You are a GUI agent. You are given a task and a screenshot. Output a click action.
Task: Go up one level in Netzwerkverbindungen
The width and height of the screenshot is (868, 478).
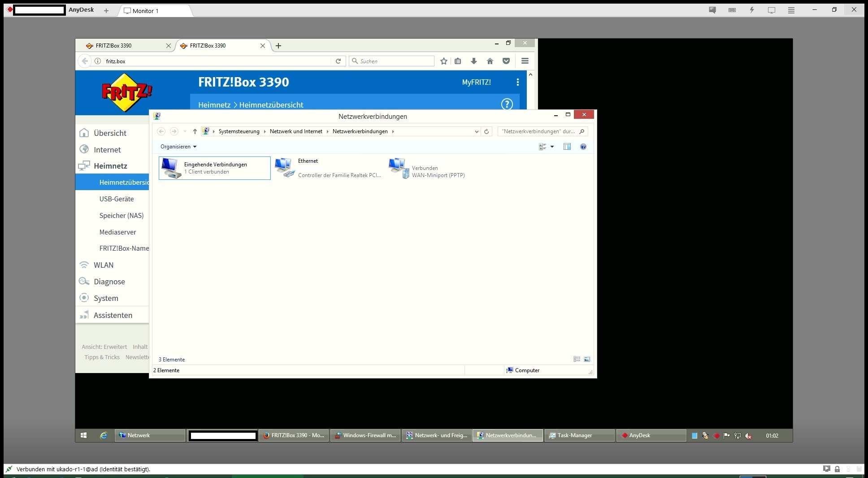click(195, 131)
